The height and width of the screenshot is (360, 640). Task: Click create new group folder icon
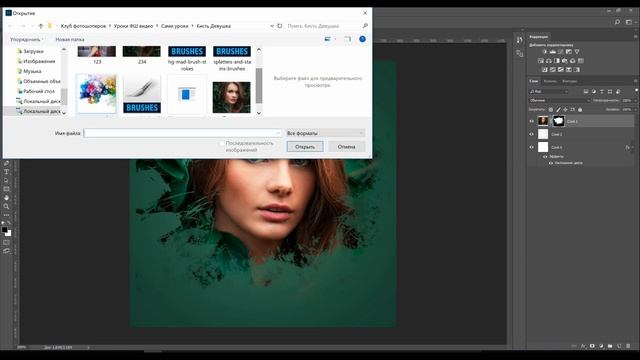click(610, 346)
